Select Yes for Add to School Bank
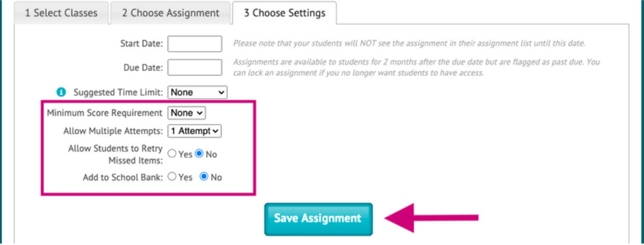The image size is (644, 245). click(x=172, y=177)
